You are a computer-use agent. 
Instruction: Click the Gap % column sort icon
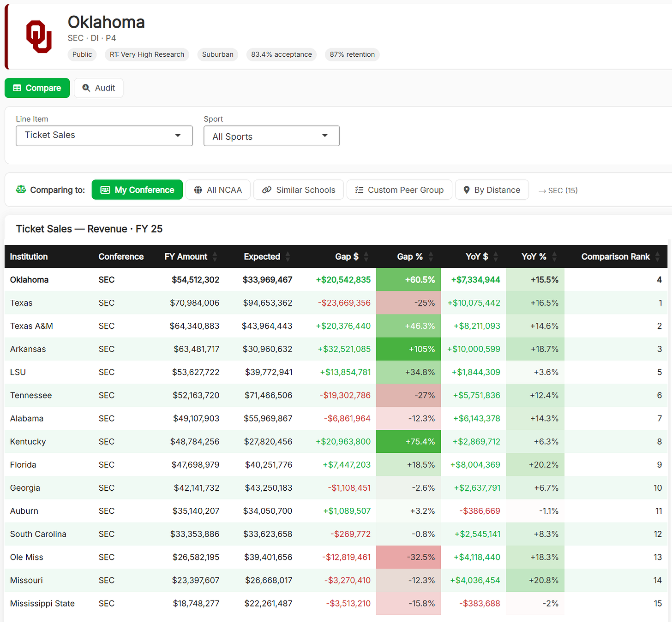(x=431, y=257)
